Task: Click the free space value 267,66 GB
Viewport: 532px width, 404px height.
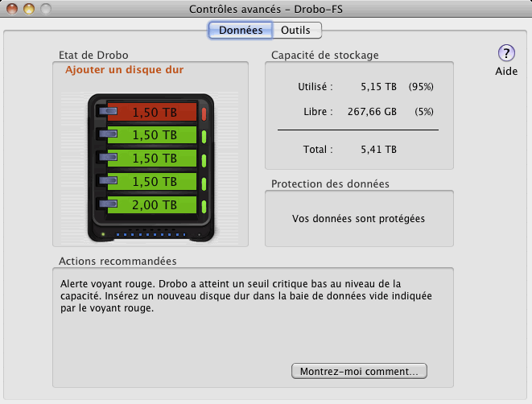Action: 372,112
